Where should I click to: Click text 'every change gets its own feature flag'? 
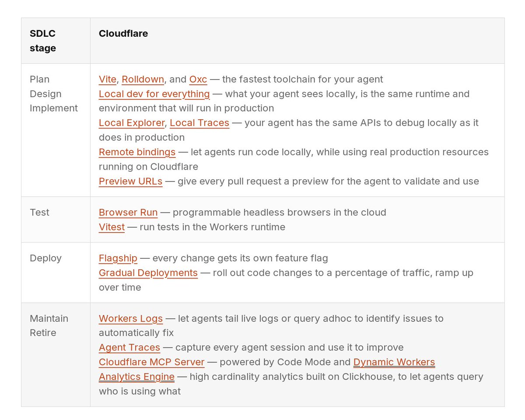[240, 258]
